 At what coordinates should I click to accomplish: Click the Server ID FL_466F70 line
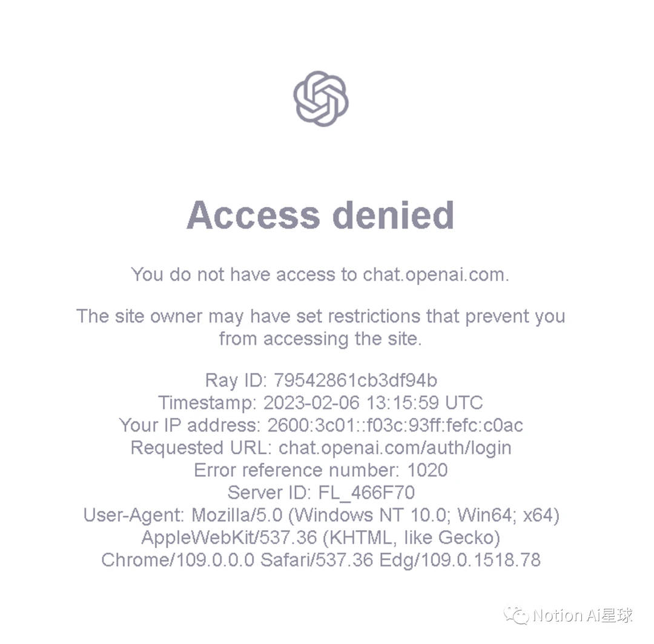(x=321, y=493)
